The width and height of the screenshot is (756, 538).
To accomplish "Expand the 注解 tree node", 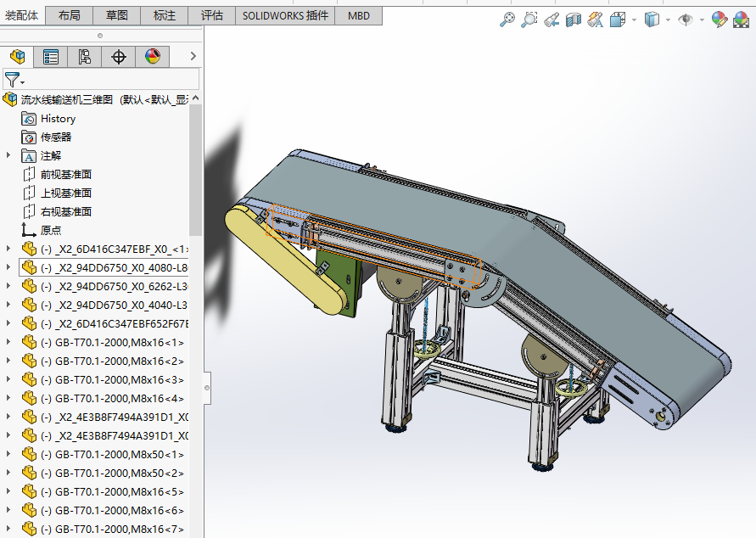I will pos(8,155).
